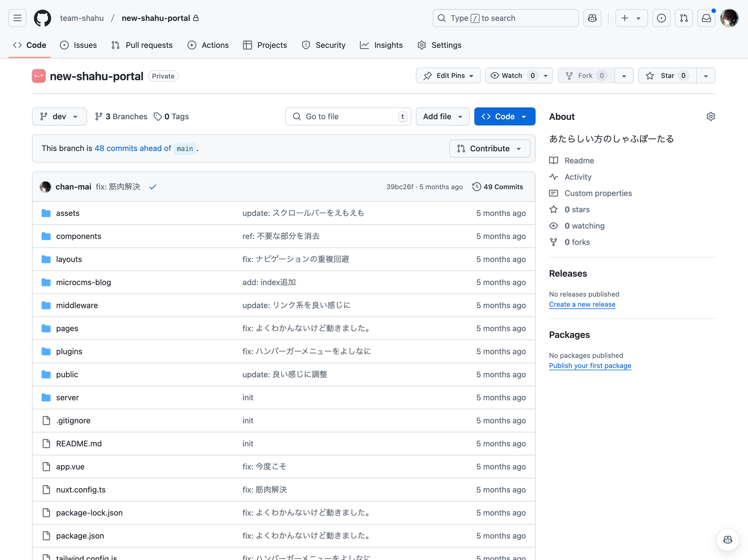The image size is (748, 560).
Task: Open Create a new release link
Action: 582,304
